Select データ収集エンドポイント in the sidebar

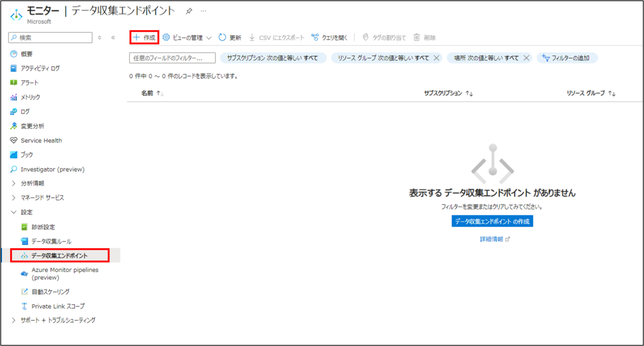coord(60,256)
